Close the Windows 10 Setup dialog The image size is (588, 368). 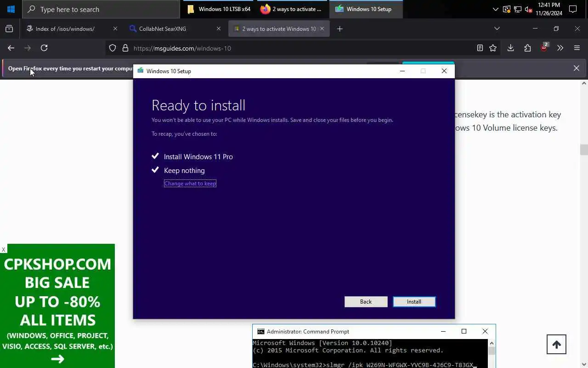(444, 71)
